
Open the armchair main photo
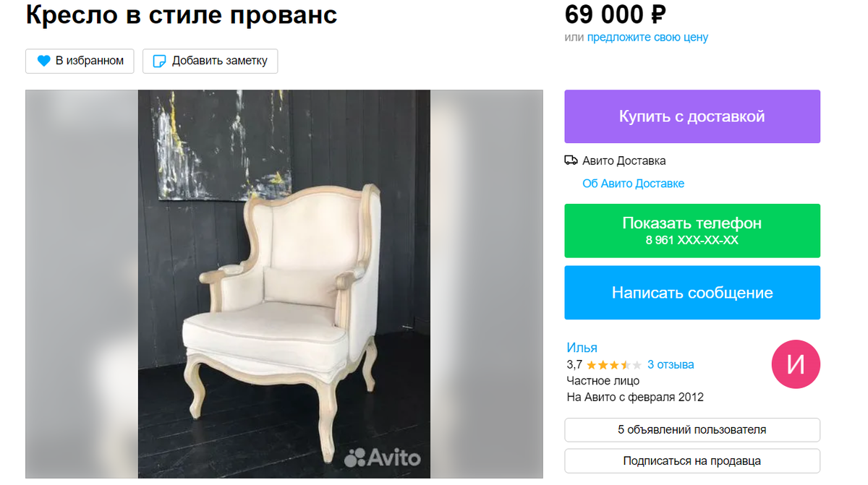284,284
